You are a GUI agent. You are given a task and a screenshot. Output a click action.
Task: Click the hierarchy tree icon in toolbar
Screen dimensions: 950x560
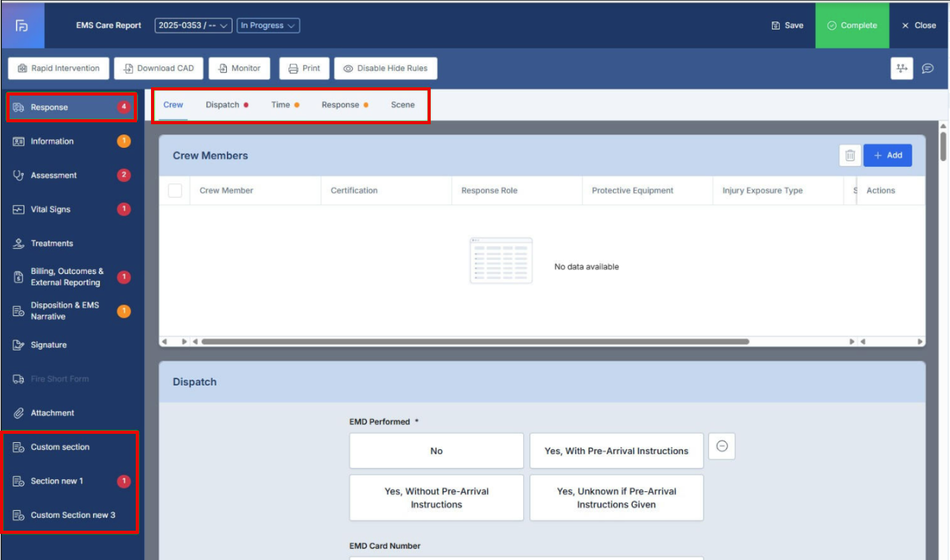point(902,68)
